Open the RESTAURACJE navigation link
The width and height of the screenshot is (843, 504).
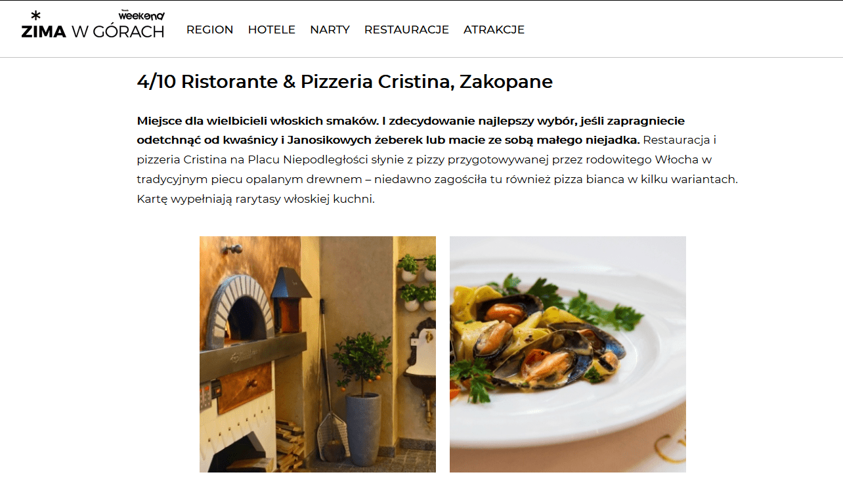coord(406,30)
